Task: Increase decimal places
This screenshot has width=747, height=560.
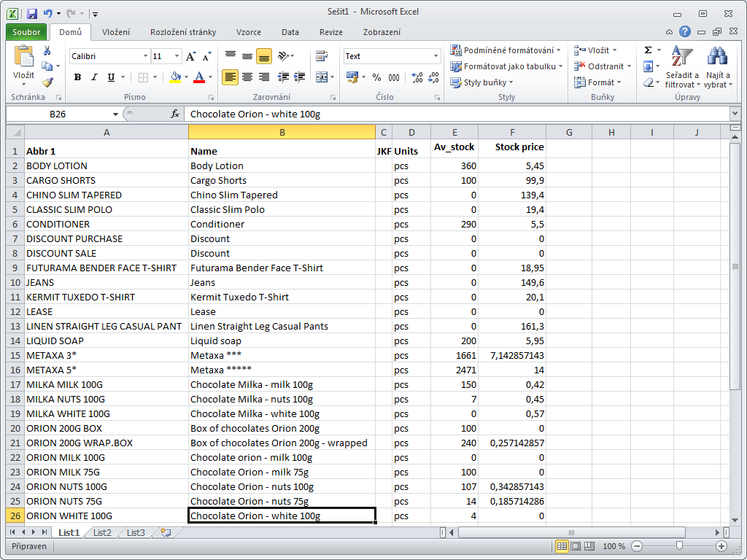Action: (x=417, y=77)
